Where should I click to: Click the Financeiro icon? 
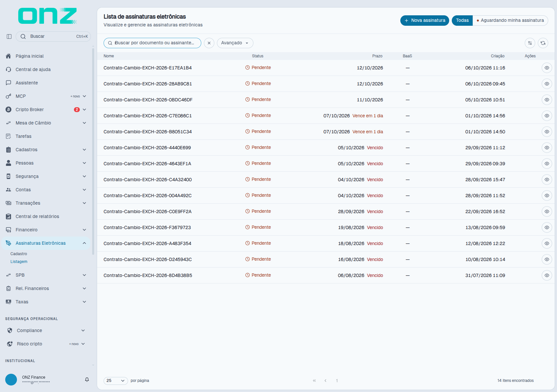pos(8,230)
